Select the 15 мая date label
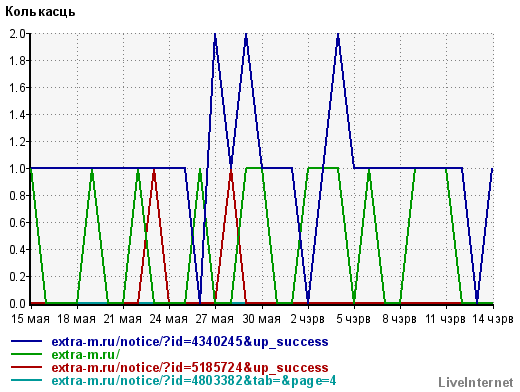The width and height of the screenshot is (520, 392). 30,319
